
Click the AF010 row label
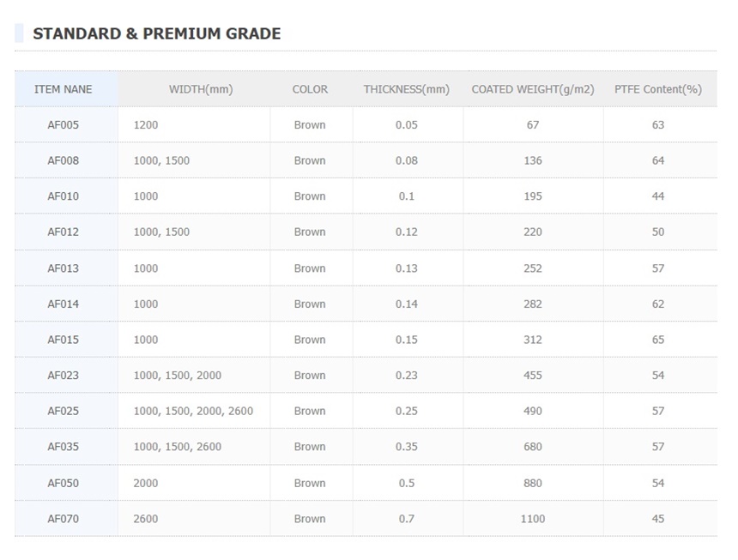[x=63, y=196]
